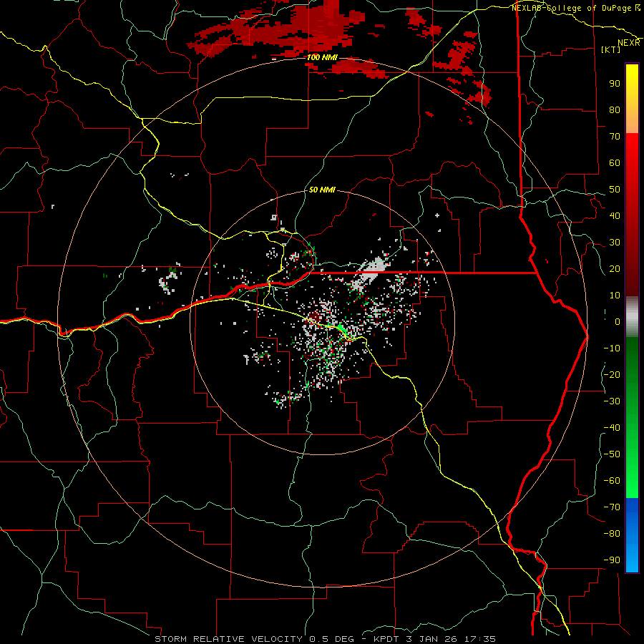Pick the gray zero-velocity segment of the color bar
Viewport: 644px width, 644px height.
pyautogui.click(x=632, y=317)
